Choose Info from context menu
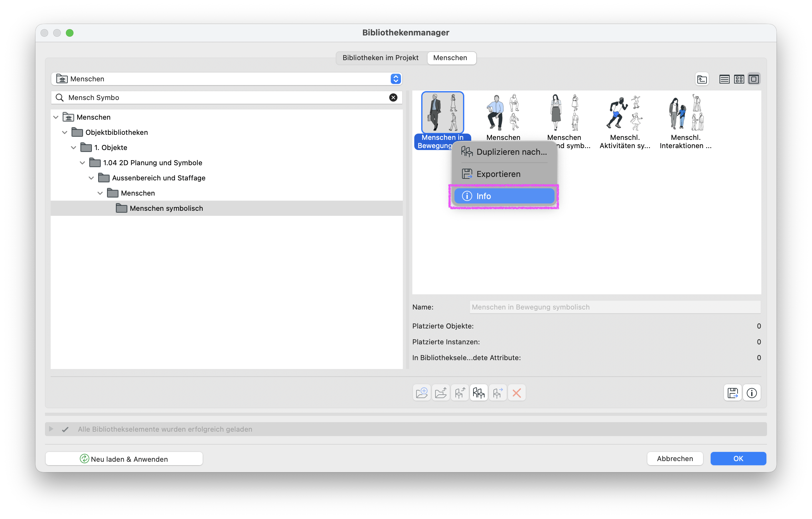The height and width of the screenshot is (519, 812). pos(504,196)
